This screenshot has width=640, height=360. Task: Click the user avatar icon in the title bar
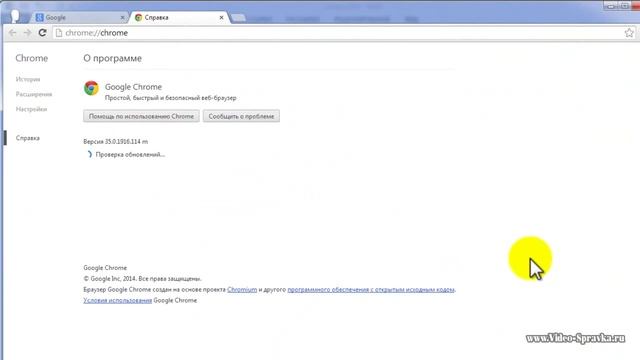(15, 16)
